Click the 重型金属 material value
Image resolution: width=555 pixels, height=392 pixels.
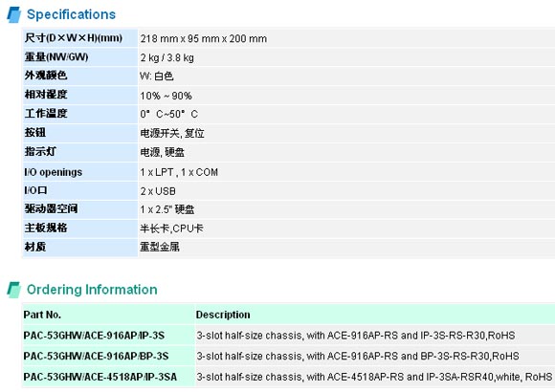[160, 247]
